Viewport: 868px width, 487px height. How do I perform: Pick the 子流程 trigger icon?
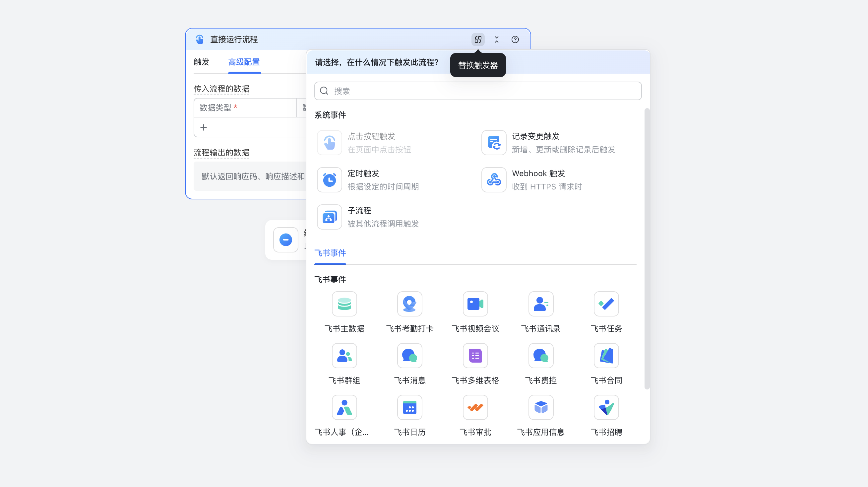point(329,217)
